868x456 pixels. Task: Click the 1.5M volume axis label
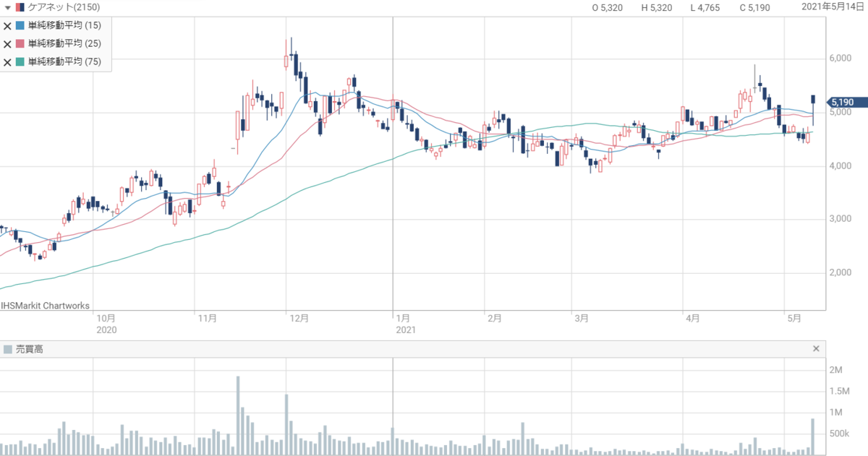[x=840, y=391]
